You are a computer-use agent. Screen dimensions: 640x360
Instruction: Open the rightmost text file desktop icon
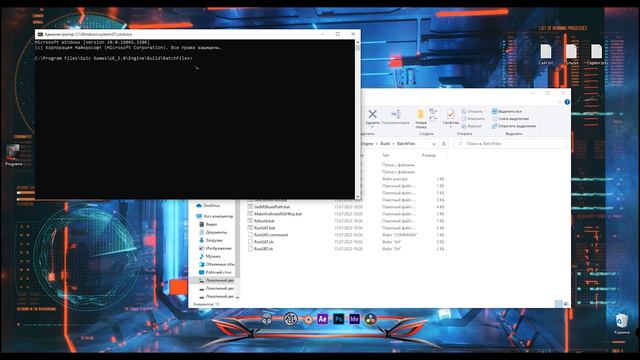tap(596, 54)
